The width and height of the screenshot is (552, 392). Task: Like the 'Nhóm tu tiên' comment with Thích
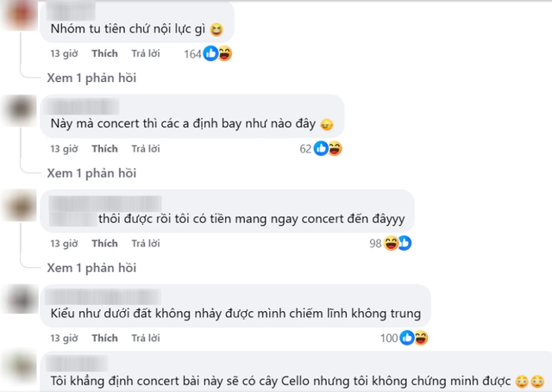(104, 53)
